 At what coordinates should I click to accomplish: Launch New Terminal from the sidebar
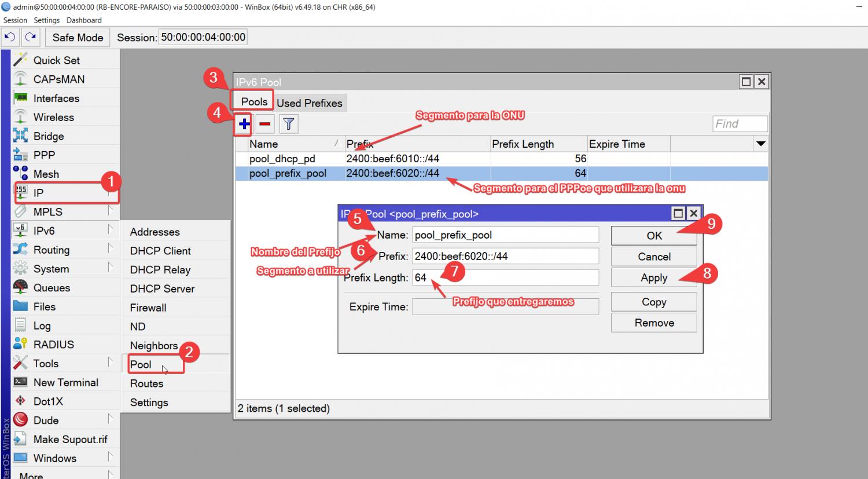pyautogui.click(x=65, y=382)
